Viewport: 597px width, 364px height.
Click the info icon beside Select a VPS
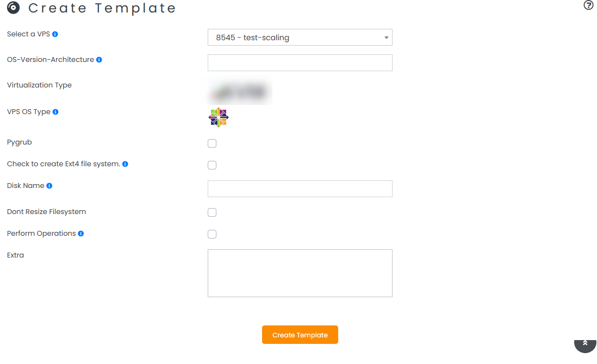[55, 34]
